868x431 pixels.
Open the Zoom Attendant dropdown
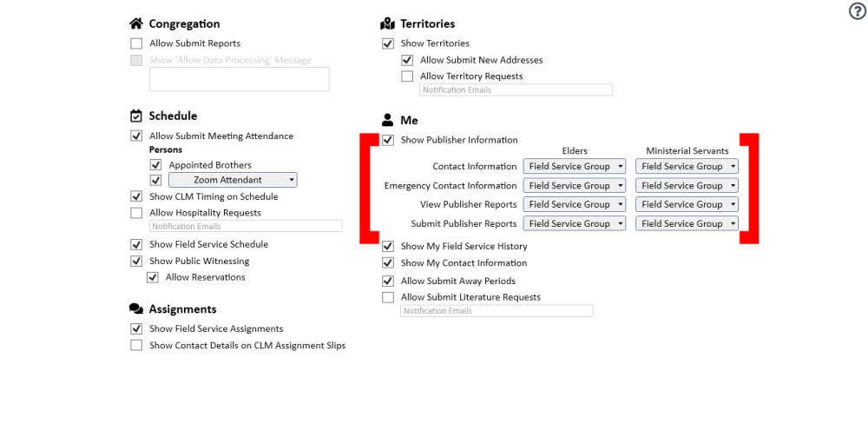[x=233, y=180]
